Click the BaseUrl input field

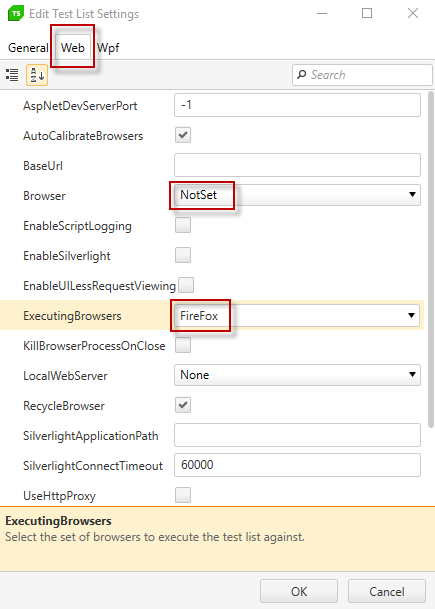[x=297, y=165]
